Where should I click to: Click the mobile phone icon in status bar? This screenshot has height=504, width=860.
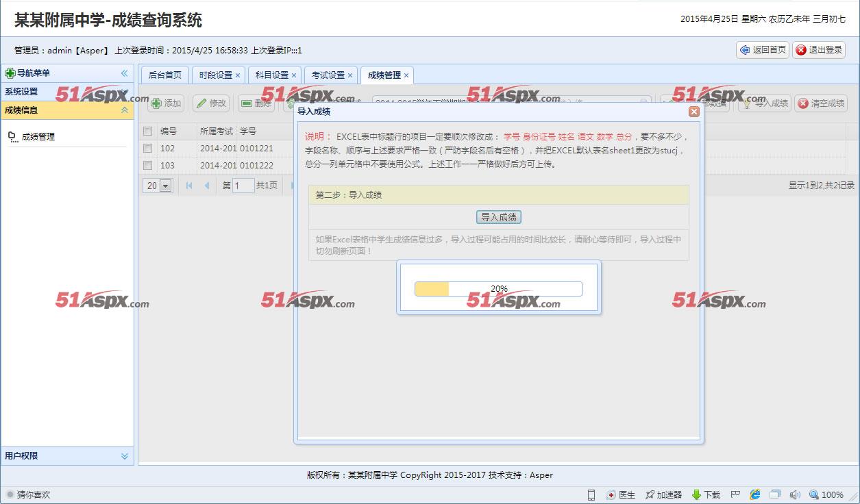591,494
